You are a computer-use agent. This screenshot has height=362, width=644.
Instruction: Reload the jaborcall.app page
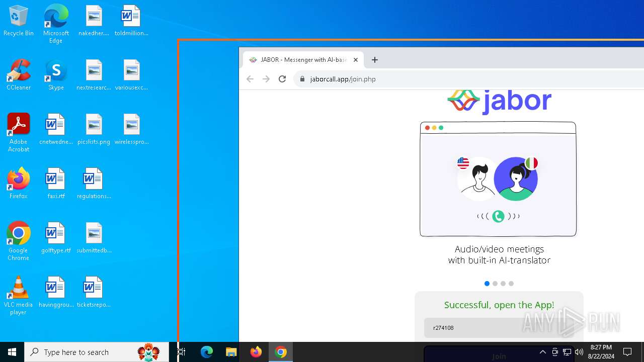point(282,79)
